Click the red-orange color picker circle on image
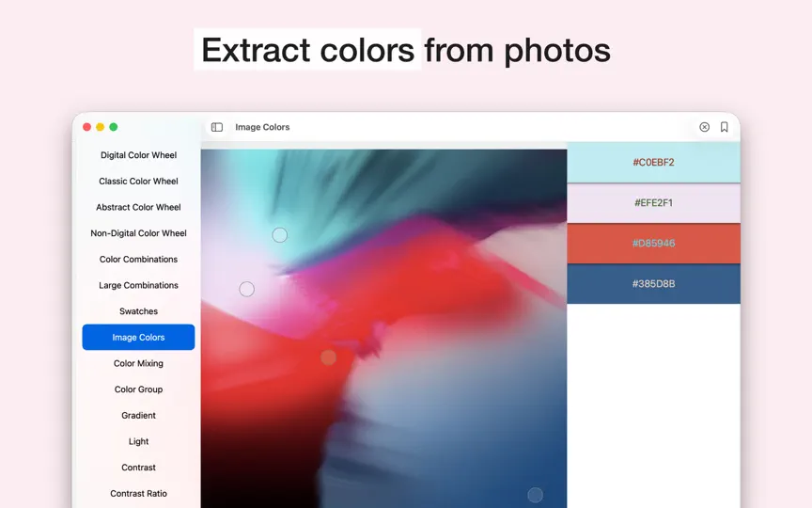This screenshot has width=812, height=508. tap(328, 357)
